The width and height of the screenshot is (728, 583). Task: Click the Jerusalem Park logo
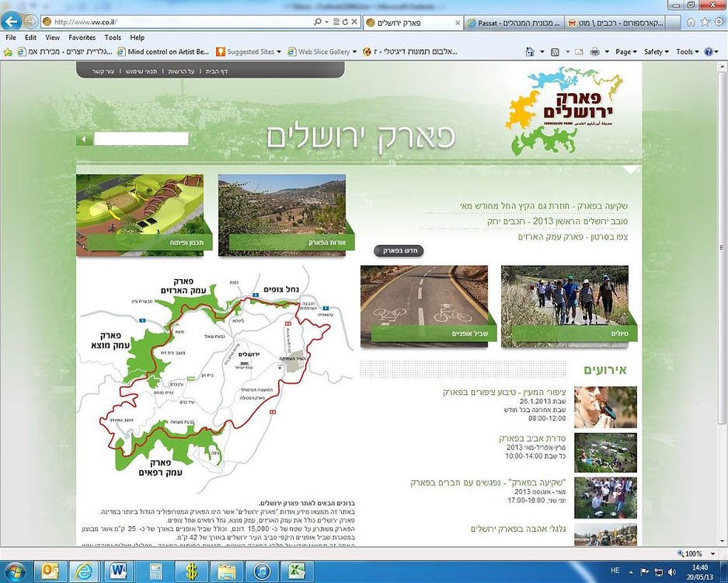point(563,110)
